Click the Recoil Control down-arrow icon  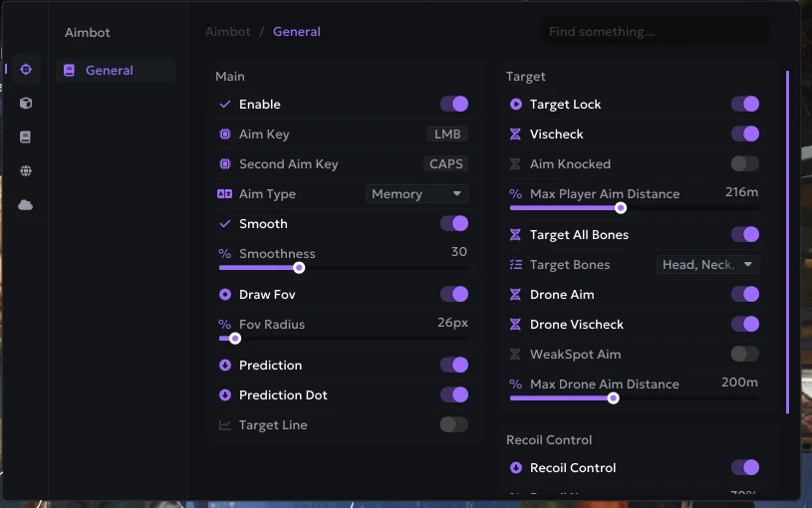pos(515,467)
